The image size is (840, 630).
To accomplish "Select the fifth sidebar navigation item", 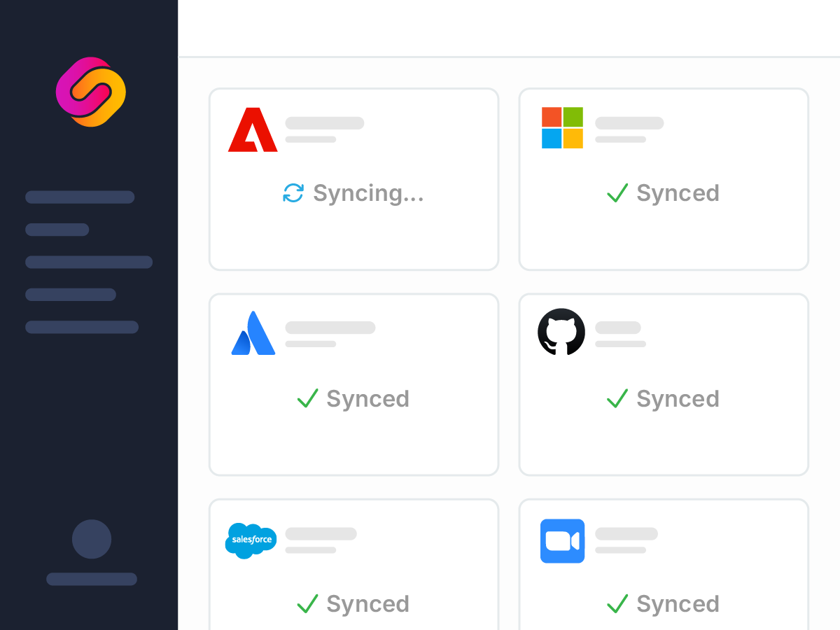I will [x=82, y=327].
